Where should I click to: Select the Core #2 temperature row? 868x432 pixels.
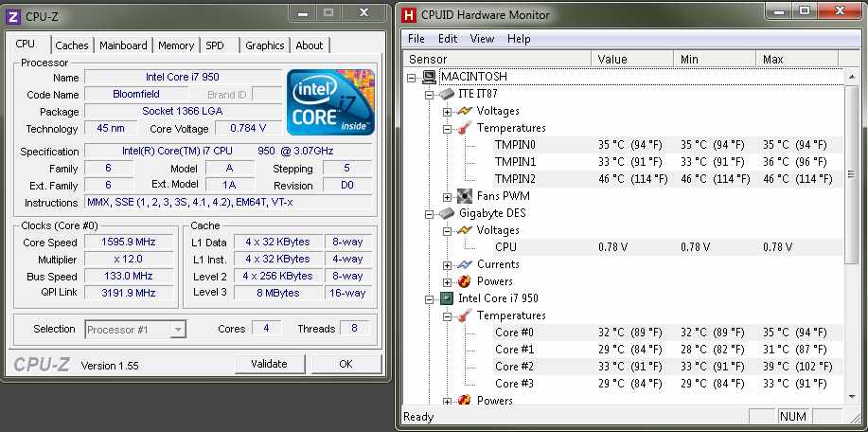pyautogui.click(x=668, y=367)
